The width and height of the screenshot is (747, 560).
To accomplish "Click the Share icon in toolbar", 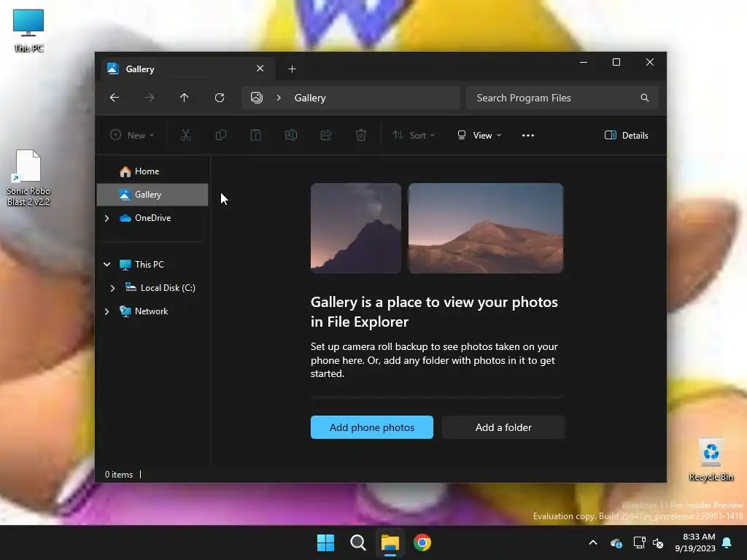I will click(326, 135).
